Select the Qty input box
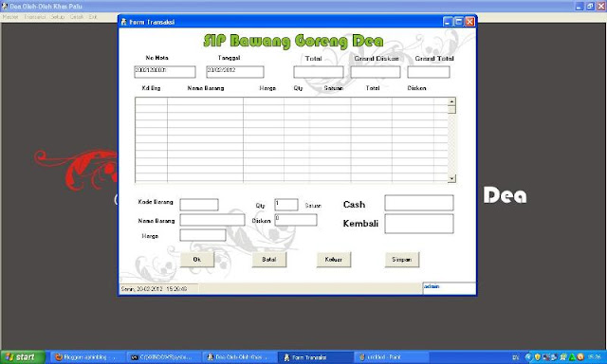Viewport: 607px width, 364px height. click(286, 205)
